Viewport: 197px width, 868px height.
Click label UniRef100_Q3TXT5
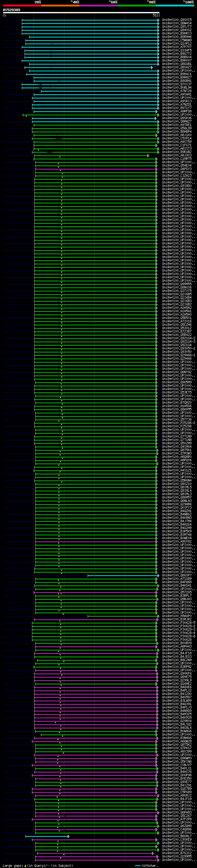pyautogui.click(x=177, y=291)
